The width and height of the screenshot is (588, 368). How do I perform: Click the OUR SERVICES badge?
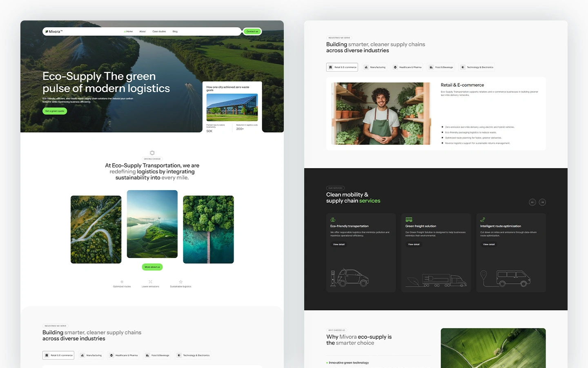pyautogui.click(x=335, y=188)
